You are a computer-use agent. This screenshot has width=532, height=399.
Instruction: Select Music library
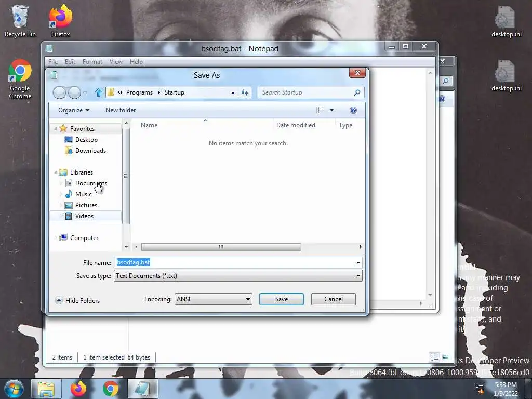pos(84,194)
